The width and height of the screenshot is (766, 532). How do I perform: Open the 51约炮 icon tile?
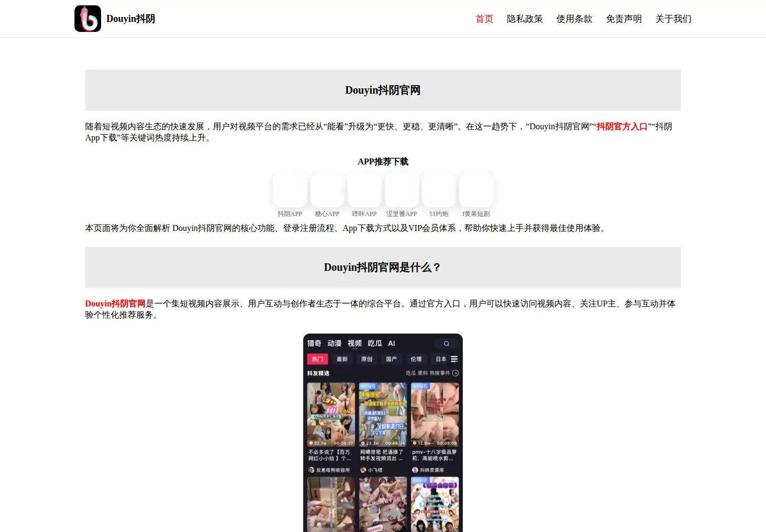coord(439,190)
